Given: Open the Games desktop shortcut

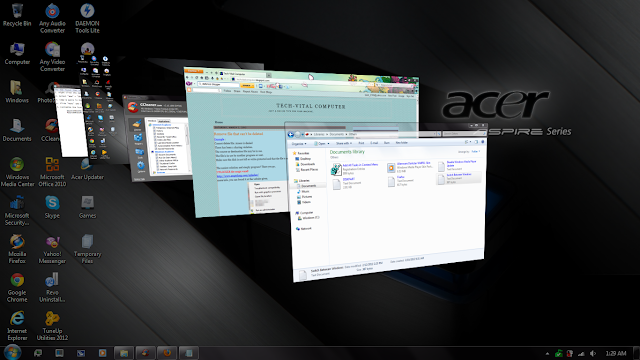Looking at the screenshot, I should coord(87,207).
